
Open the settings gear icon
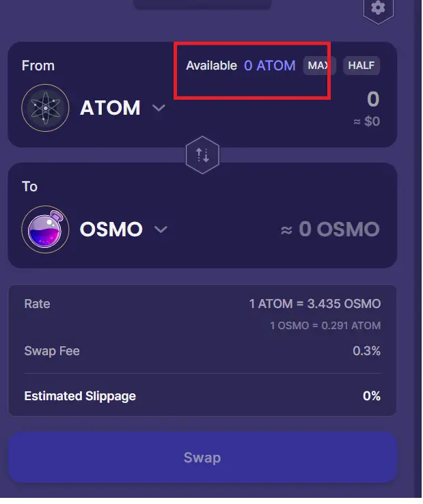(x=378, y=8)
